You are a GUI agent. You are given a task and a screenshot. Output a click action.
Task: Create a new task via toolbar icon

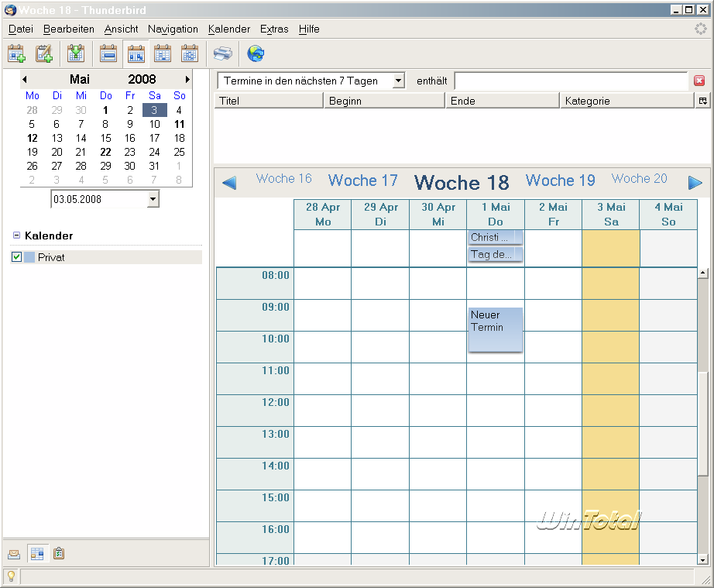(44, 53)
